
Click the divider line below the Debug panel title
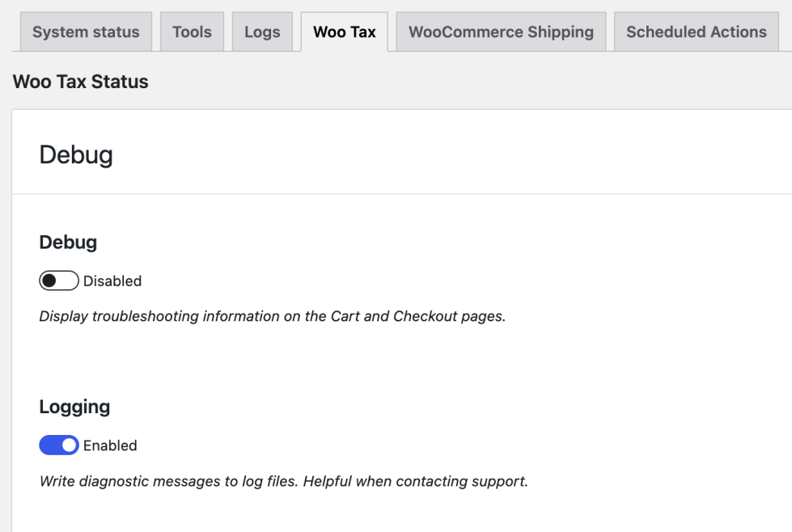point(404,194)
